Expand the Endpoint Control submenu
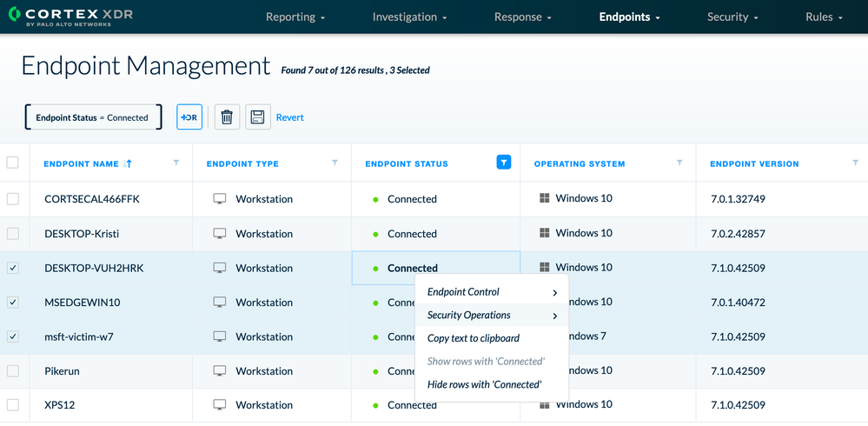 tap(491, 292)
